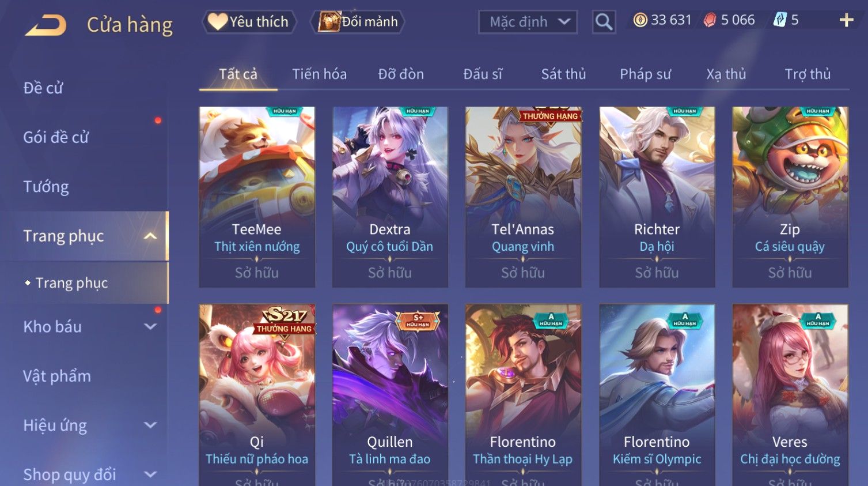The image size is (868, 486).
Task: Switch to the Pháp sư tab
Action: point(645,74)
